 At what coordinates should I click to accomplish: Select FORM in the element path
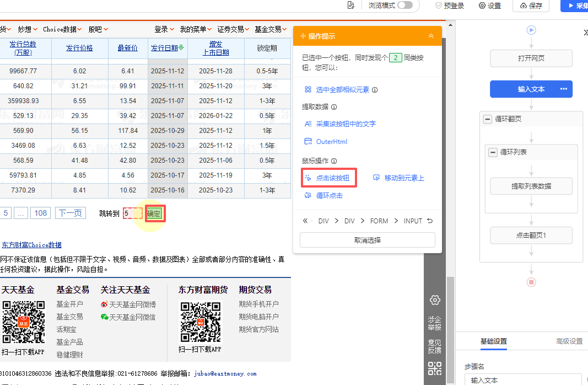coord(379,221)
